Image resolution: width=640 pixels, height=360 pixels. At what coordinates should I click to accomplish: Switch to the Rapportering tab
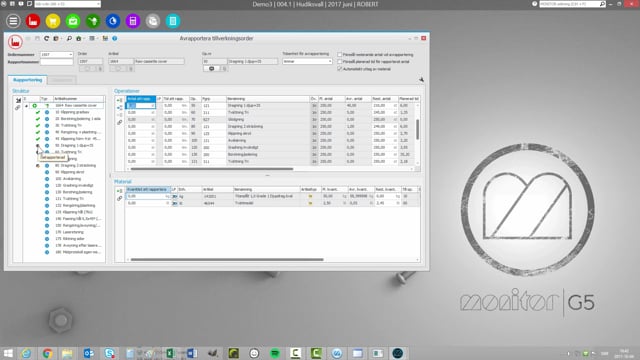(x=27, y=80)
